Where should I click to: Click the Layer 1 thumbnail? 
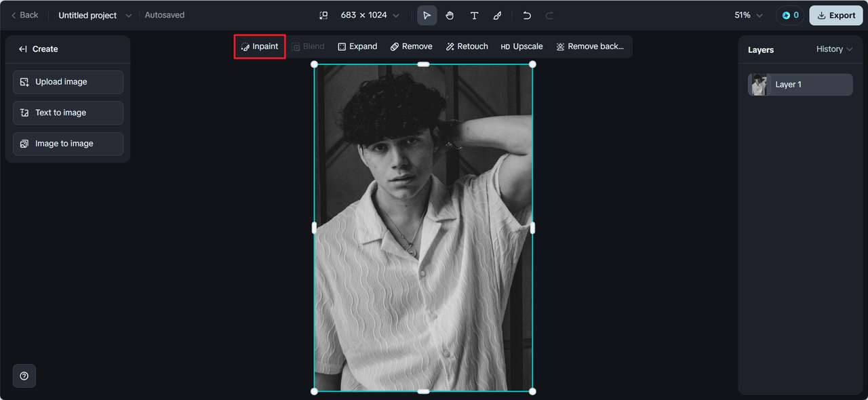759,85
